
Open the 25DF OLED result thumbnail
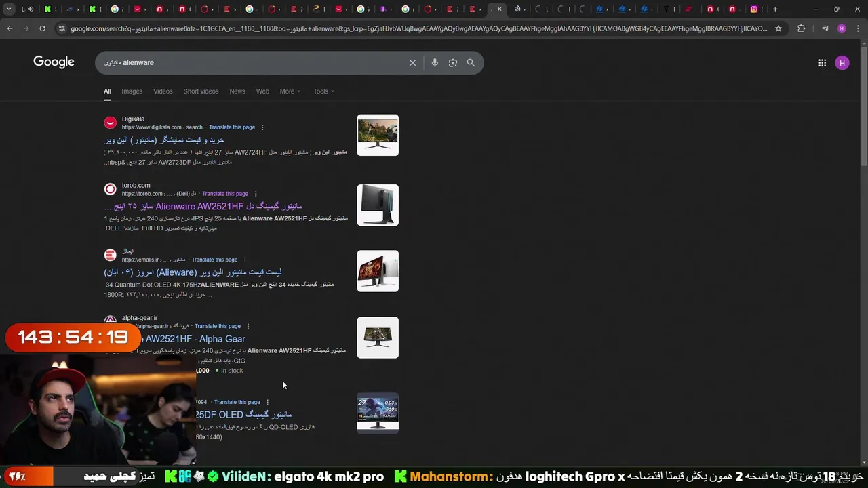(378, 413)
